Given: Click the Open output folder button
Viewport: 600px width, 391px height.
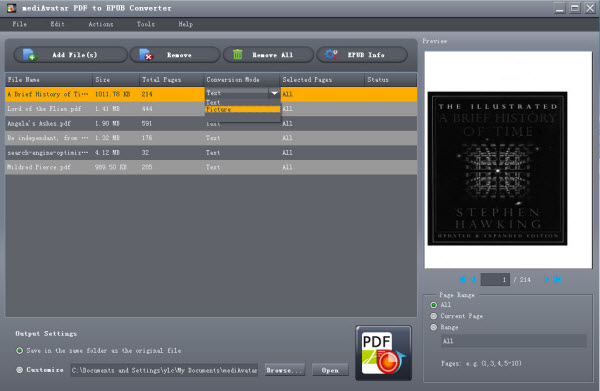Looking at the screenshot, I should tap(330, 370).
